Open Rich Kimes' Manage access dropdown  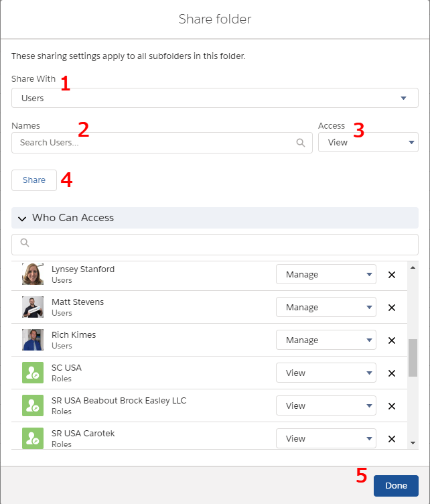coord(326,340)
